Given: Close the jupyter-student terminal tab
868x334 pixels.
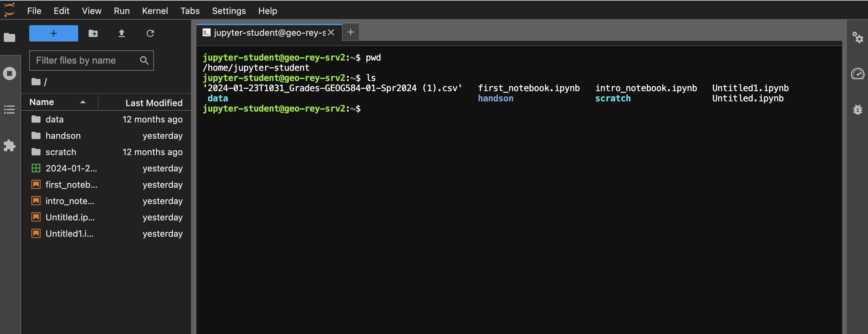Looking at the screenshot, I should (331, 33).
